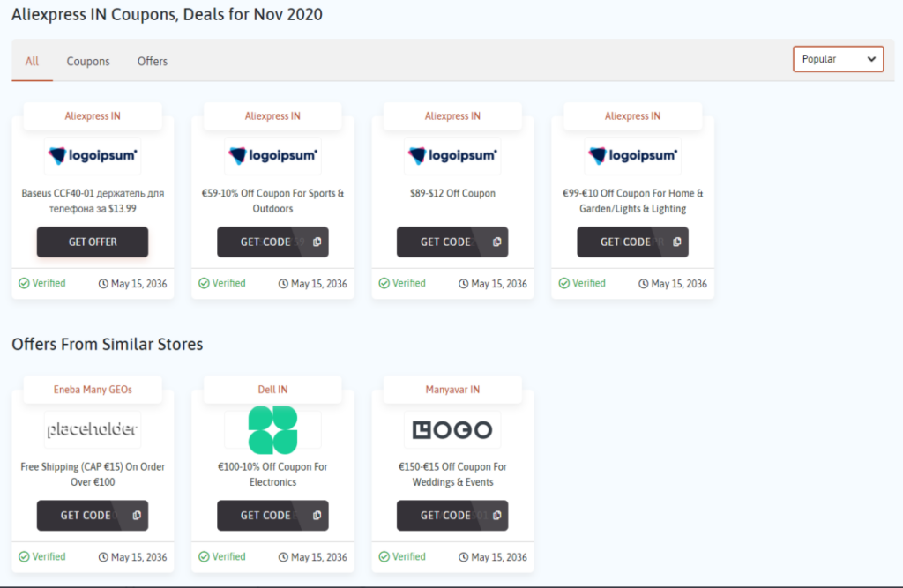Click the LOGO image on Manyavar card

click(x=452, y=429)
